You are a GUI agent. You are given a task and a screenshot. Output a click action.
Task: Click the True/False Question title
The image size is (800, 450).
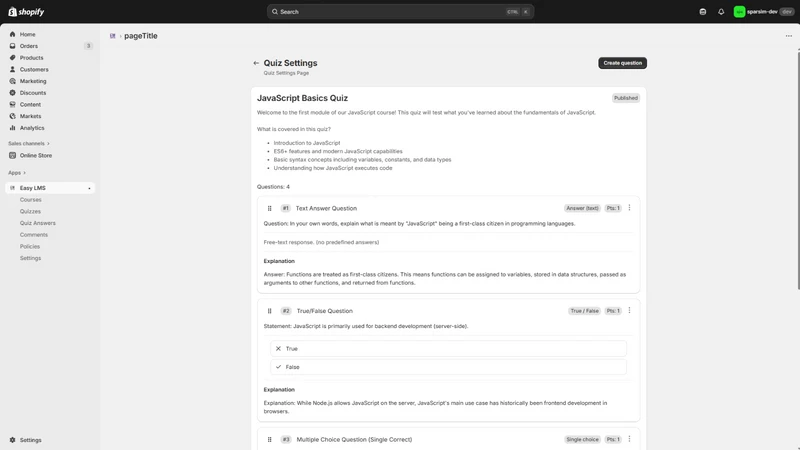click(324, 311)
